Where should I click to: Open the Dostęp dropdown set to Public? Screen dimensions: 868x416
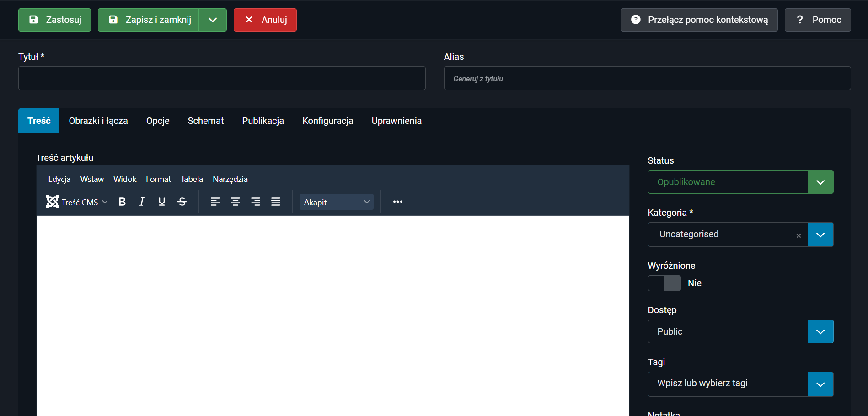pos(740,331)
